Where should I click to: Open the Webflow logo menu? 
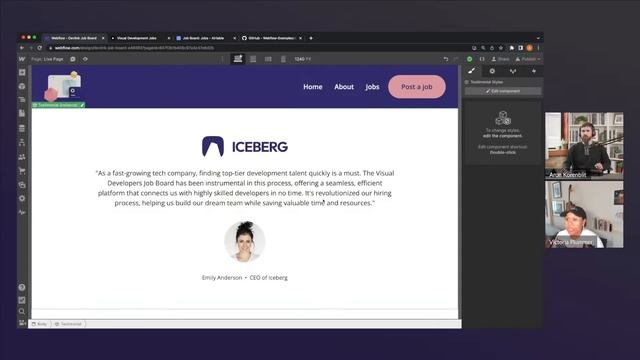tap(22, 59)
